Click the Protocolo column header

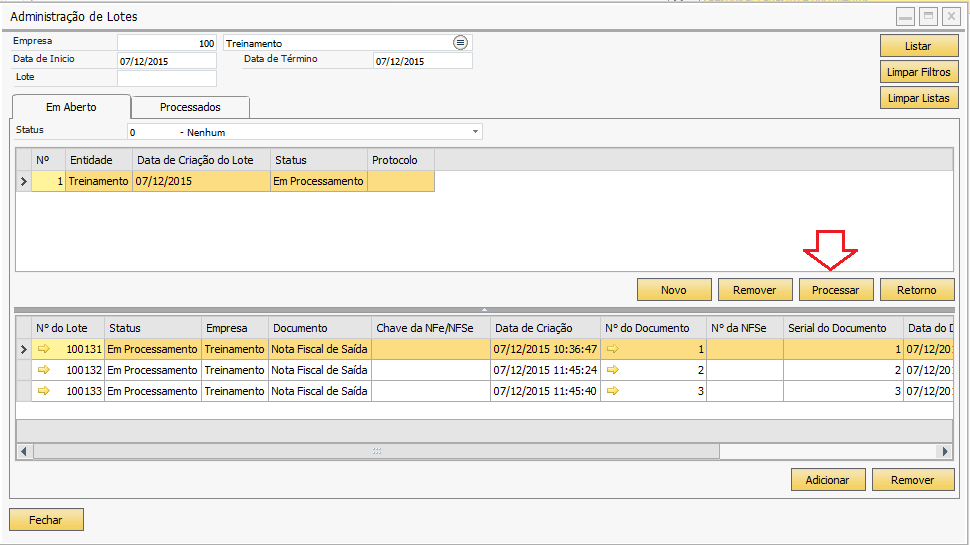401,160
